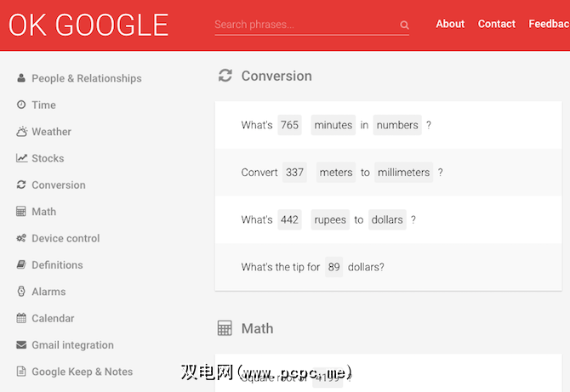Click the People & Relationships person icon
Screen dimensions: 570x392
21,77
